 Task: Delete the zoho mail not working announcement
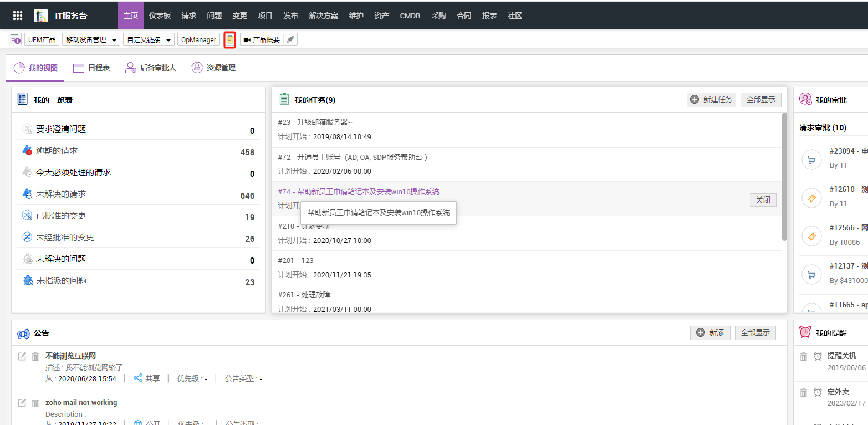[x=35, y=403]
